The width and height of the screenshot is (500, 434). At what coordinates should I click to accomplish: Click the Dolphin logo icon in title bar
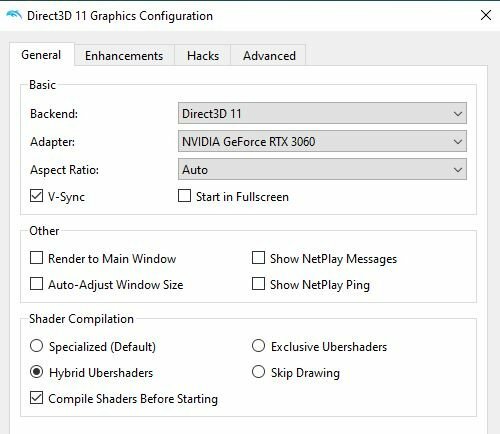(14, 15)
